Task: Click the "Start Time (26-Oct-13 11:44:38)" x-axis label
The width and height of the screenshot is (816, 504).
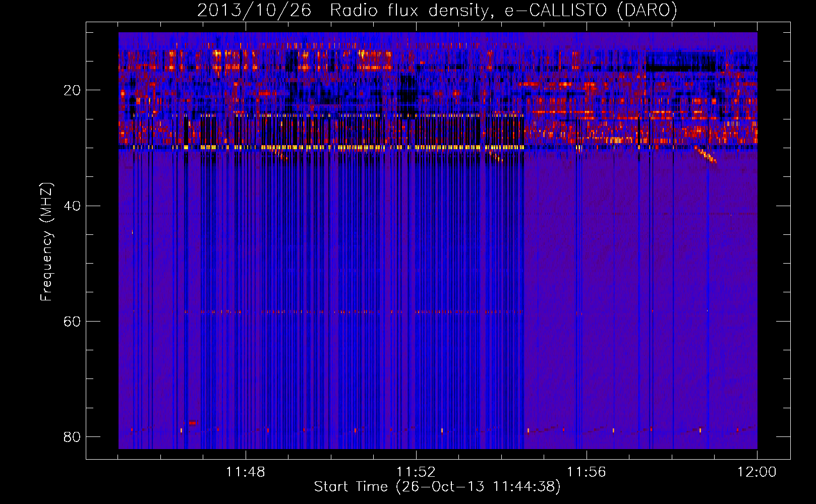Action: pos(437,487)
